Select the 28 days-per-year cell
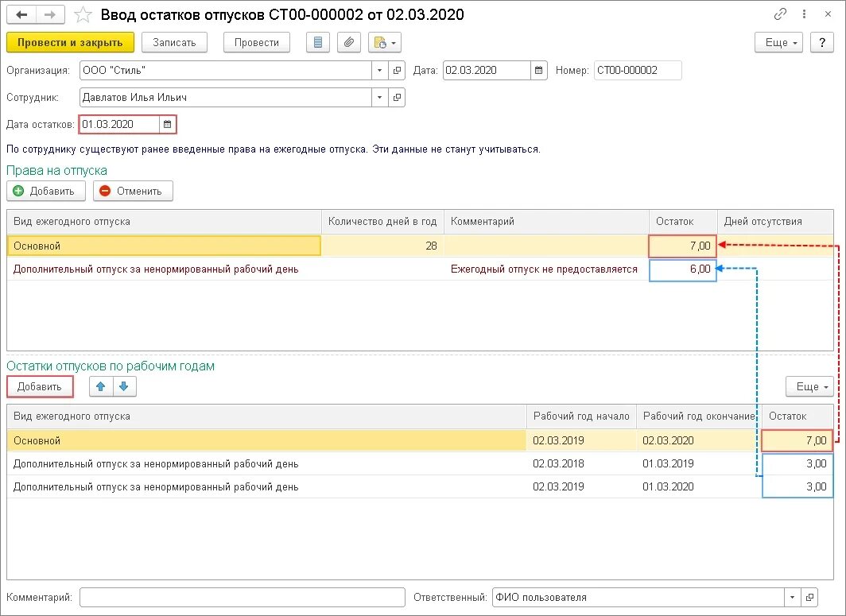This screenshot has width=846, height=616. pos(382,246)
